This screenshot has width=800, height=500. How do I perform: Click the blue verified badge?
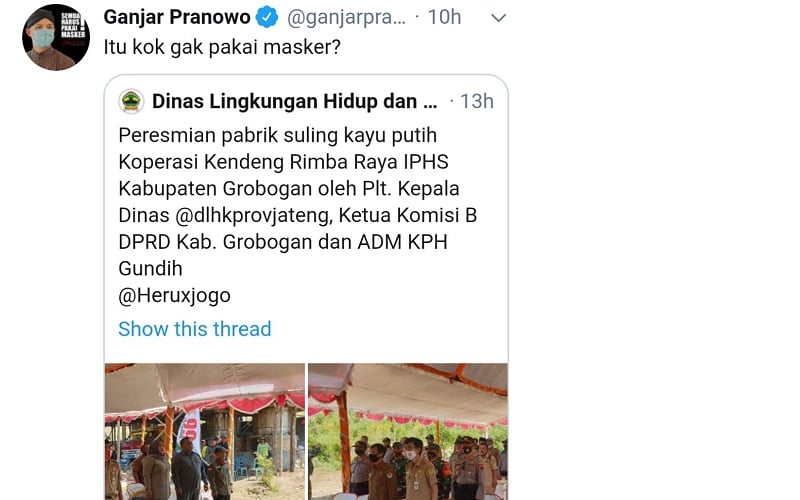[267, 17]
